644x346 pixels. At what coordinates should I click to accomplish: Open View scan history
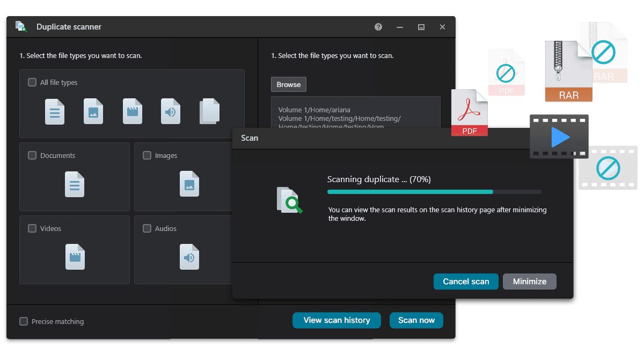336,320
